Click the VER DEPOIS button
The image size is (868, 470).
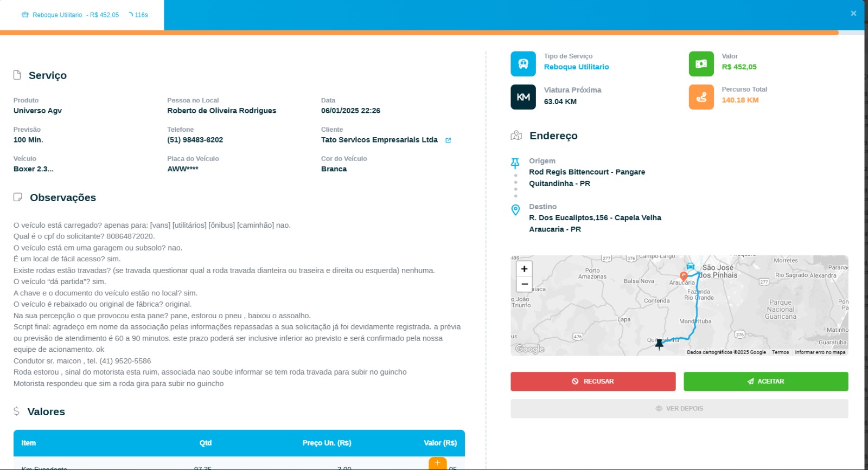[x=679, y=409]
